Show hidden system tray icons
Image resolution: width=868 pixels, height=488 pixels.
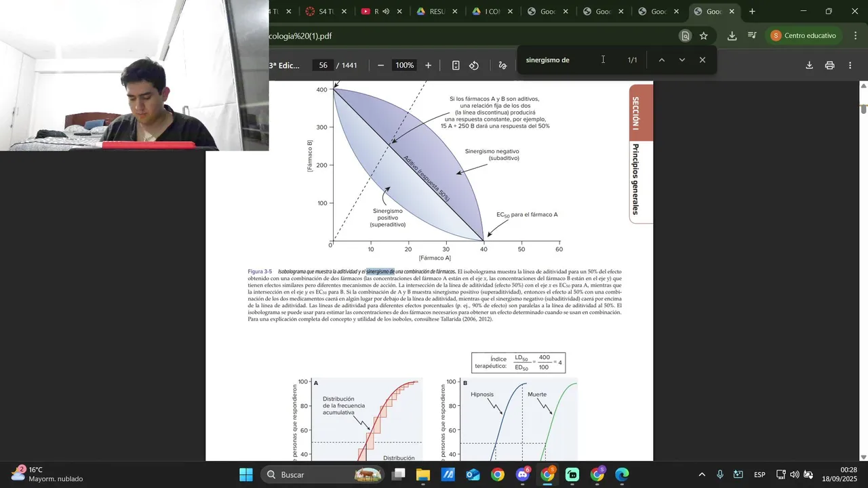click(x=702, y=474)
